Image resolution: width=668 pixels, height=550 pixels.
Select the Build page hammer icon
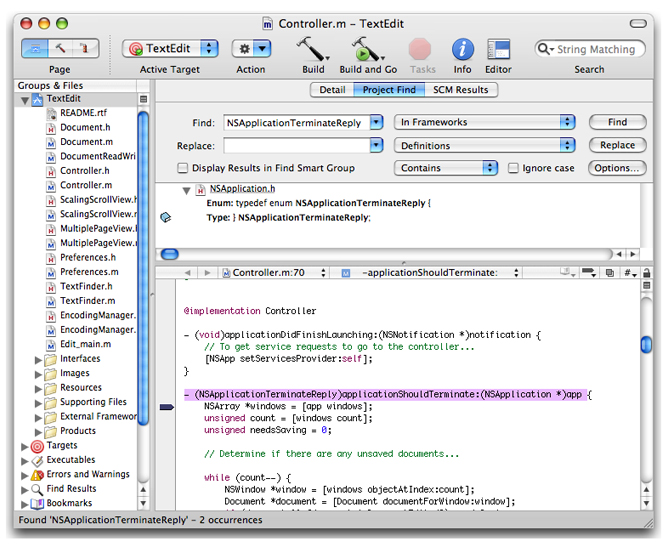coord(60,49)
